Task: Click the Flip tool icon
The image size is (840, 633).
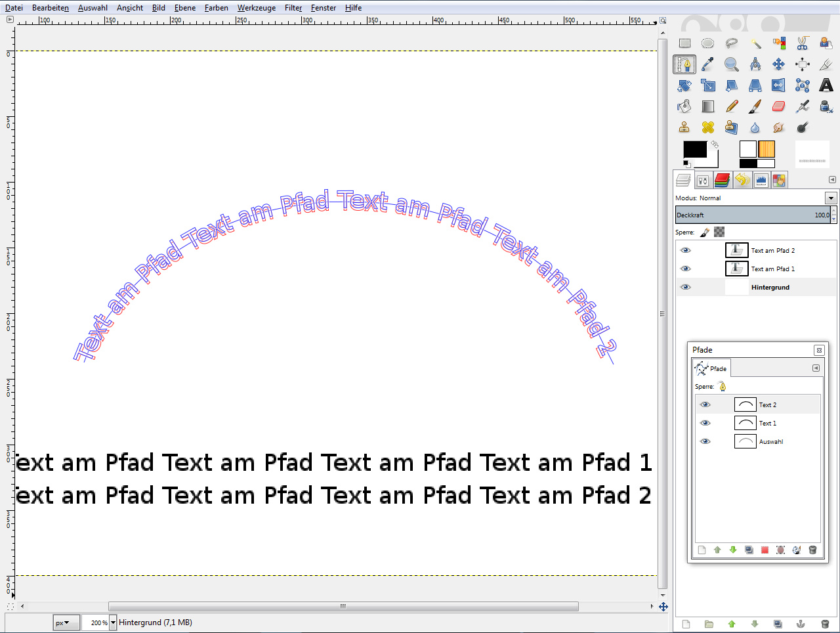Action: (x=778, y=85)
